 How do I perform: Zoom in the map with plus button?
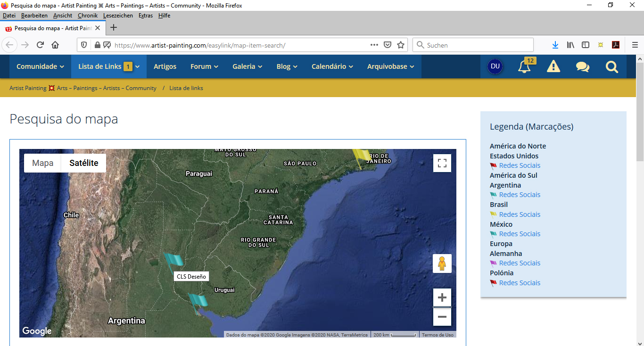442,297
